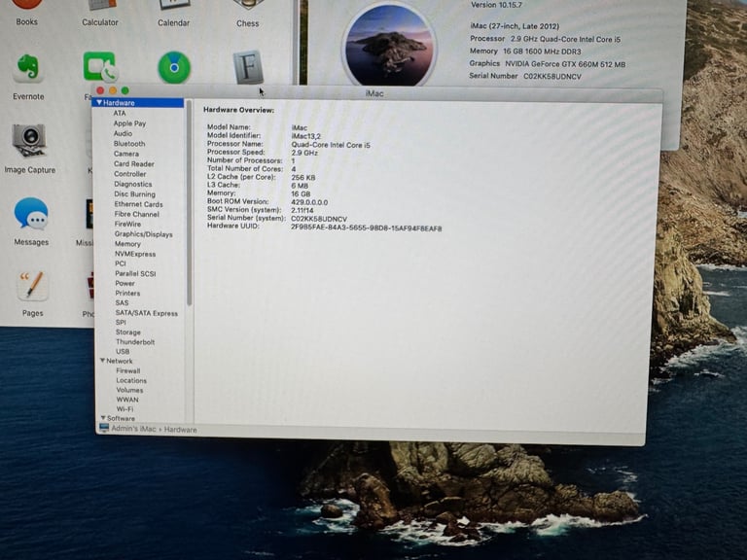Select Bluetooth in the sidebar
This screenshot has width=747, height=560.
point(129,143)
